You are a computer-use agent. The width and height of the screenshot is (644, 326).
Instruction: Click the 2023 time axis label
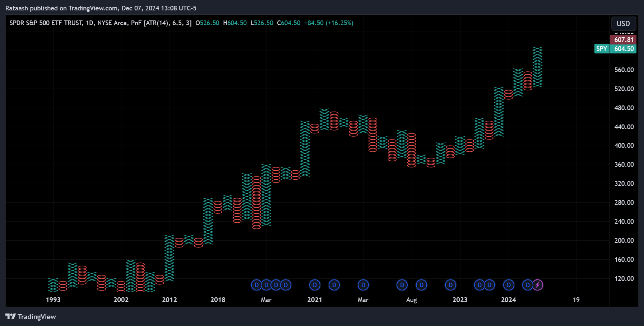pyautogui.click(x=460, y=300)
